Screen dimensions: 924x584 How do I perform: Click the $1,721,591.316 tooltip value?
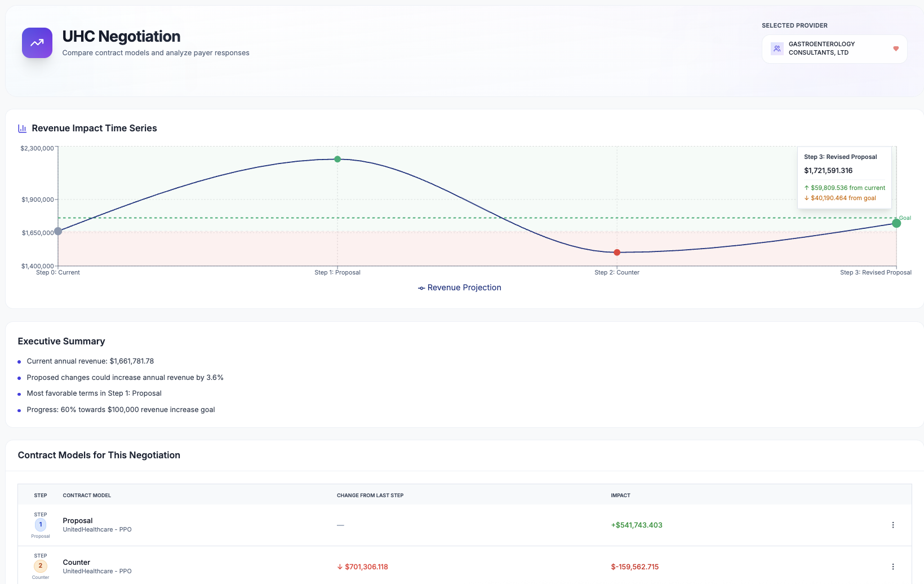[x=828, y=171]
